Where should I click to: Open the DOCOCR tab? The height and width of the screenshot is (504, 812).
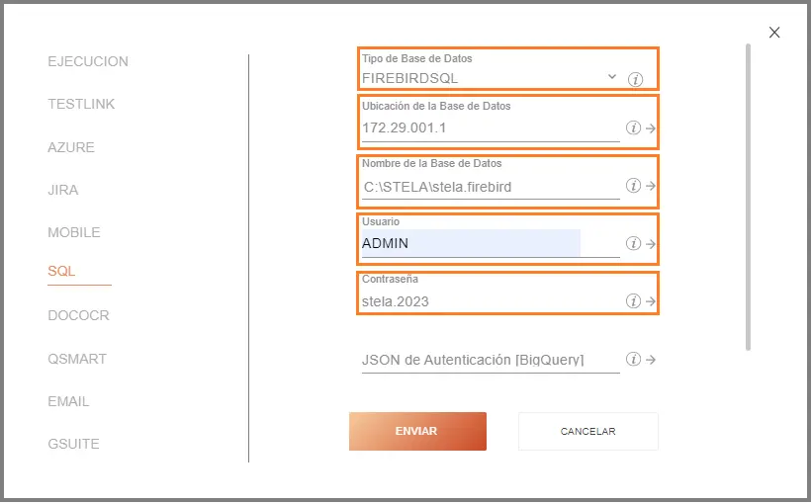coord(78,316)
